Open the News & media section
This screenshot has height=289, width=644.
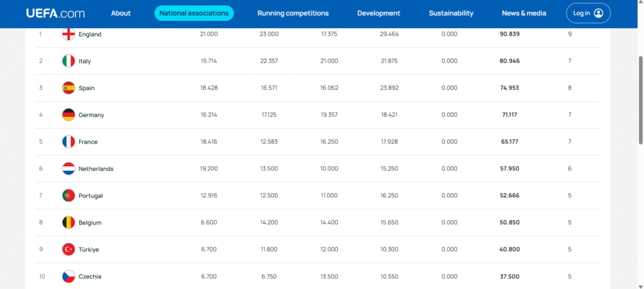524,13
